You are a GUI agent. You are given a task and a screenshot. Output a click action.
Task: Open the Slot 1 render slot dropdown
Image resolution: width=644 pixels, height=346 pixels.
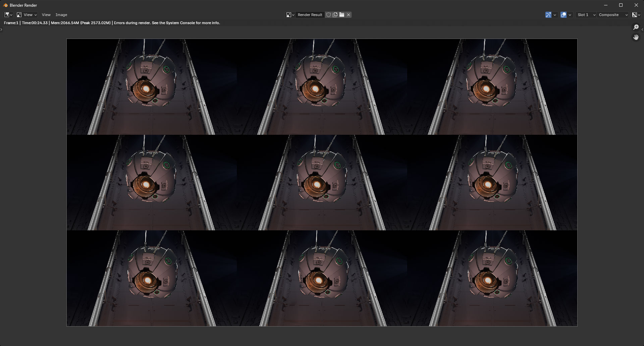click(586, 15)
